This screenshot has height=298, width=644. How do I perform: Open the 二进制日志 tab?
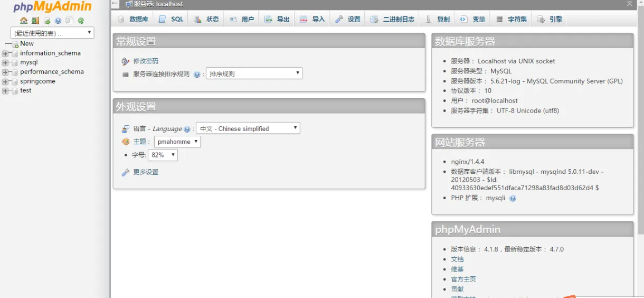tap(392, 19)
